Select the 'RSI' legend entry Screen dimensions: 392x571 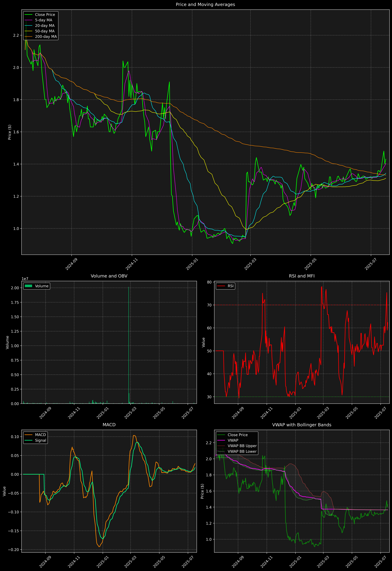click(x=225, y=286)
